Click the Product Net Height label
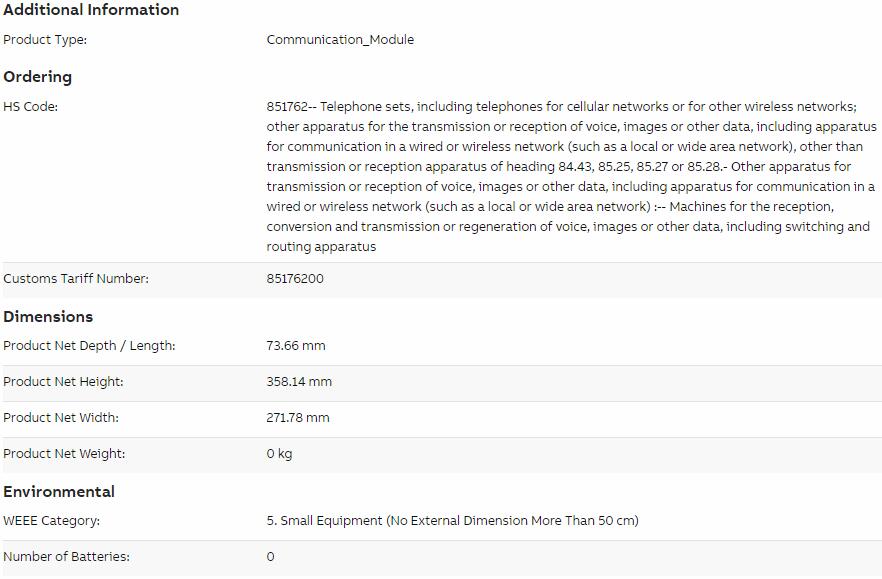The width and height of the screenshot is (882, 579). 63,381
